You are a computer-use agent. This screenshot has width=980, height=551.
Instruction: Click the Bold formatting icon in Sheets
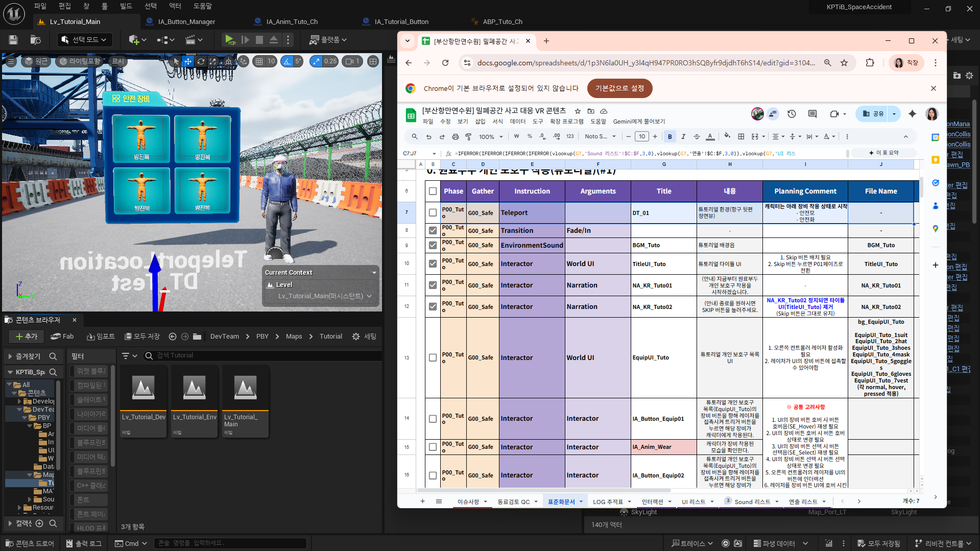(670, 137)
